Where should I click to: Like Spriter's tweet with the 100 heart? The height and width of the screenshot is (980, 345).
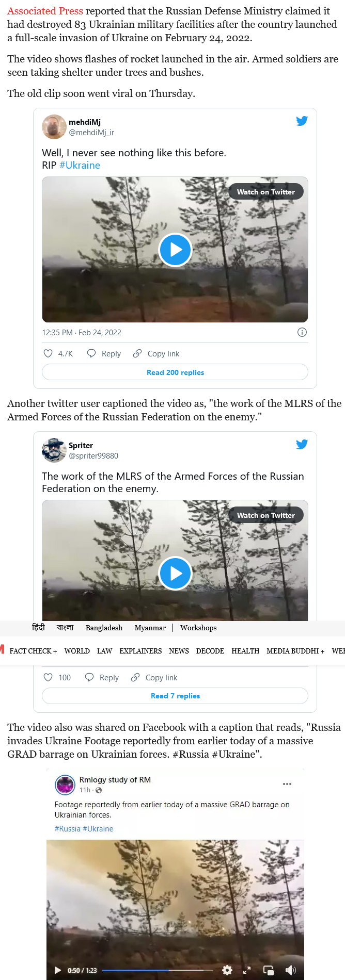pos(48,677)
